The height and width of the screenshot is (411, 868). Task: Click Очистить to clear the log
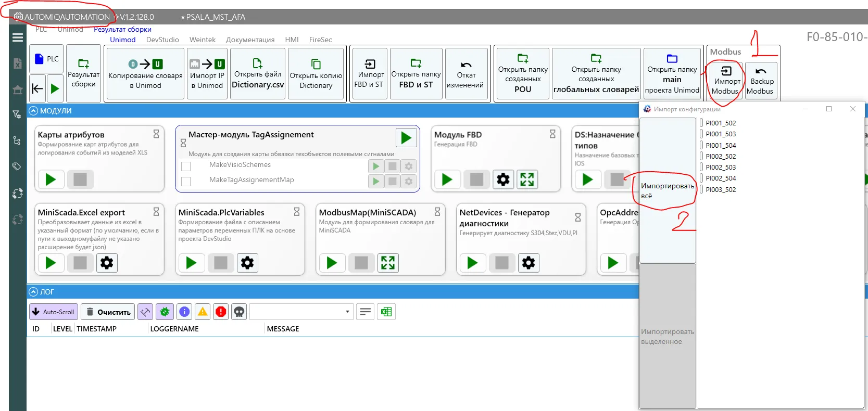(x=108, y=312)
